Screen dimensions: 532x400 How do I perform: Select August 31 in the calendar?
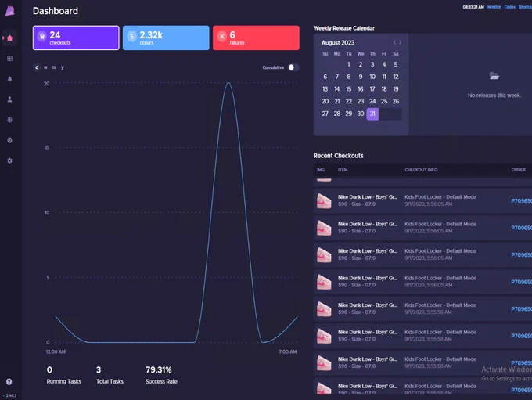[x=372, y=114]
